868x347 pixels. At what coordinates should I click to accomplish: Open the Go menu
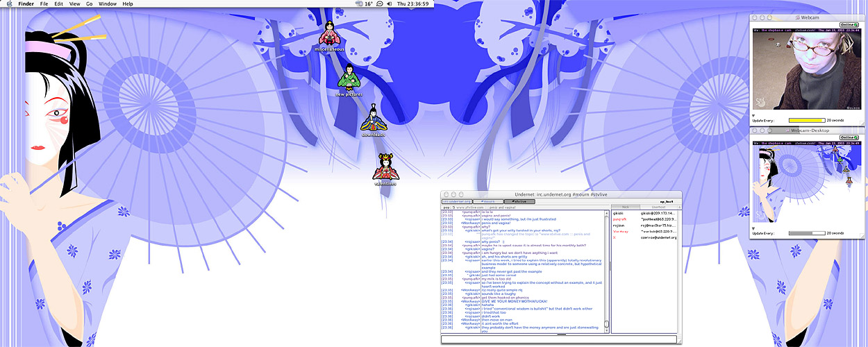coord(89,4)
